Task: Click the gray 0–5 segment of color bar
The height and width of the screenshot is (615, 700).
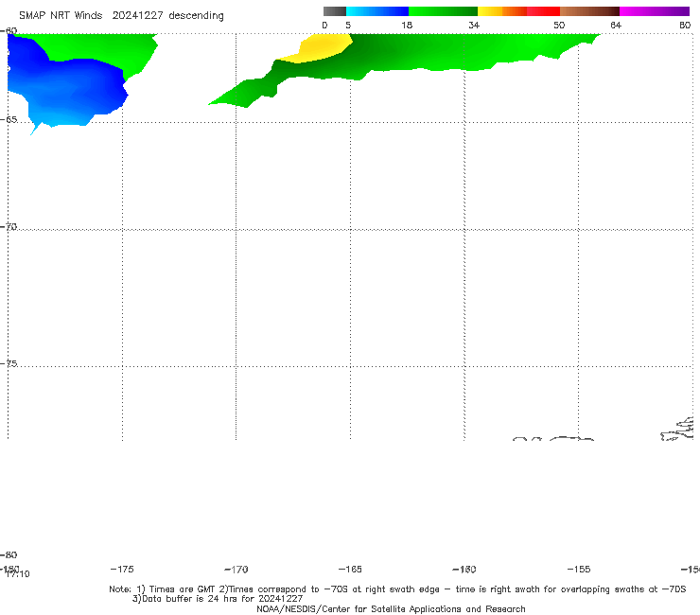Action: 334,11
